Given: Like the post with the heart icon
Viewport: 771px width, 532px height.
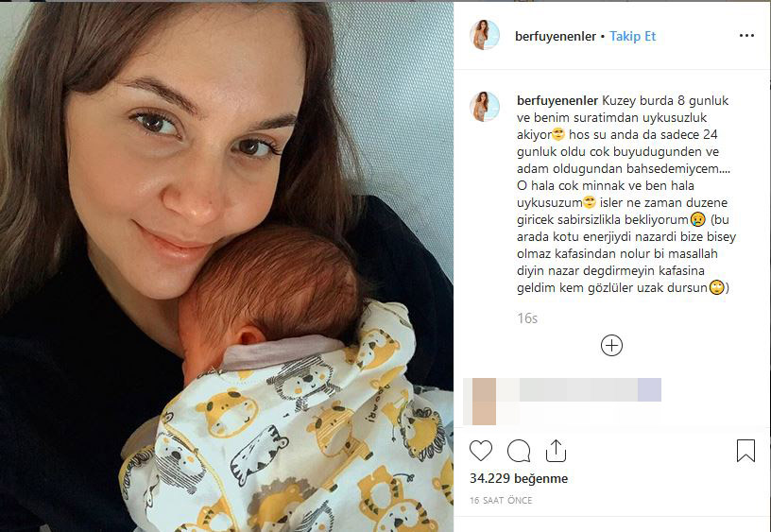Looking at the screenshot, I should 480,451.
